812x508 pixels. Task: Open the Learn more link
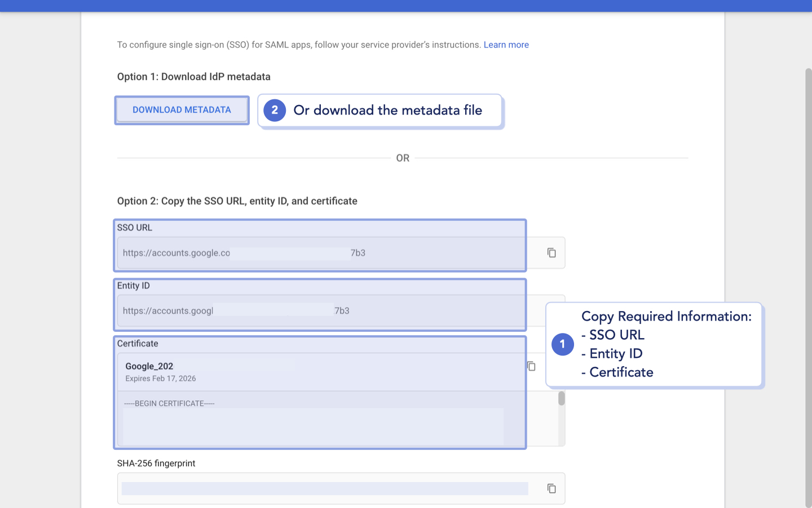click(x=506, y=45)
